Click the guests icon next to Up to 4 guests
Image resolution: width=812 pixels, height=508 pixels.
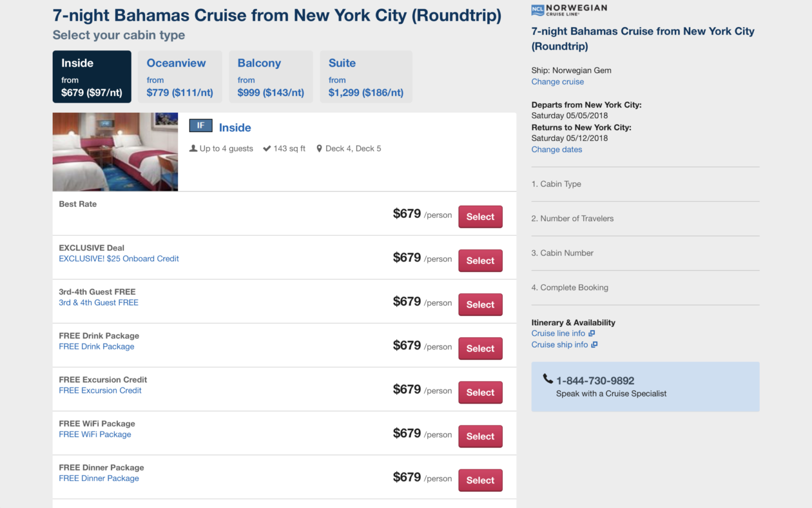pyautogui.click(x=193, y=148)
